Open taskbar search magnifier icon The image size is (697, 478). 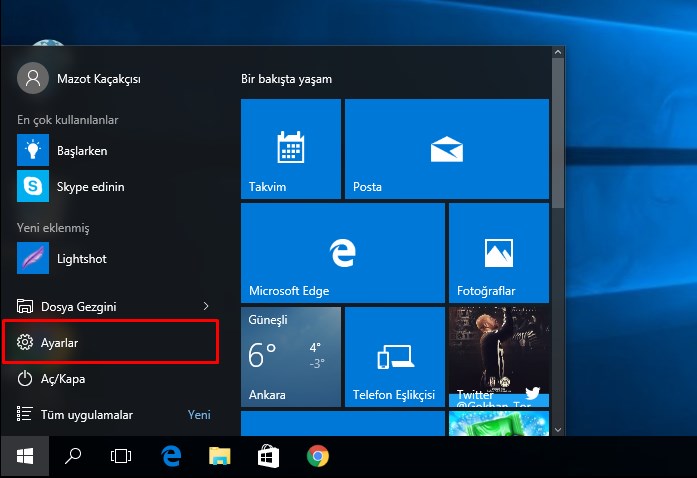click(73, 457)
